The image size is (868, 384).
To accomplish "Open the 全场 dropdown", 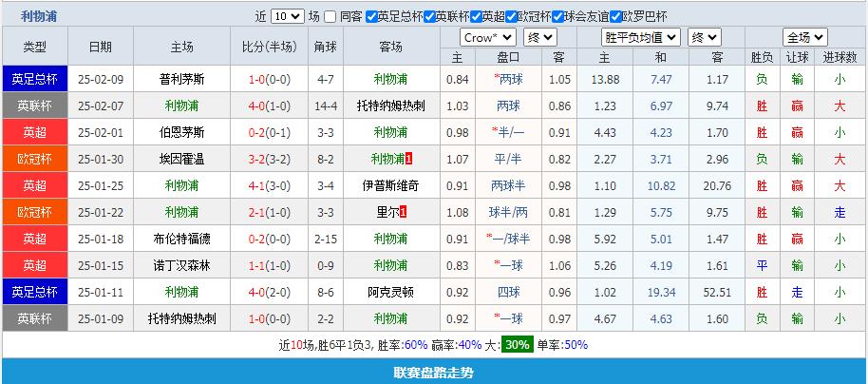I will 804,37.
